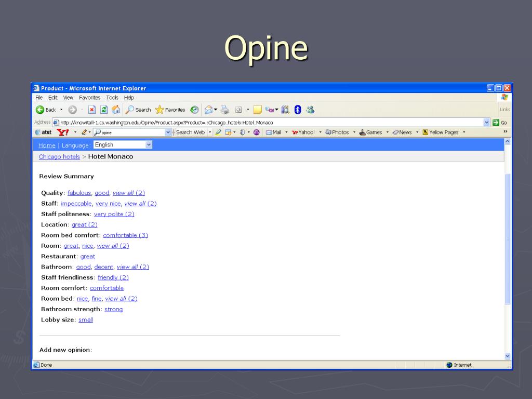Open the Edit menu
Screen dimensions: 532x399
[52, 98]
